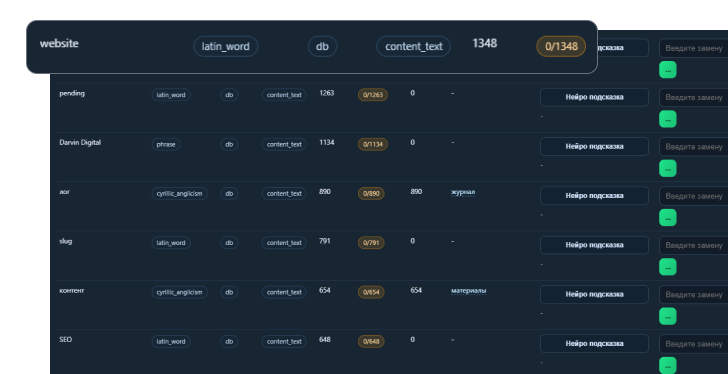
Task: Select the suggested replacement журнал
Action: click(x=463, y=192)
